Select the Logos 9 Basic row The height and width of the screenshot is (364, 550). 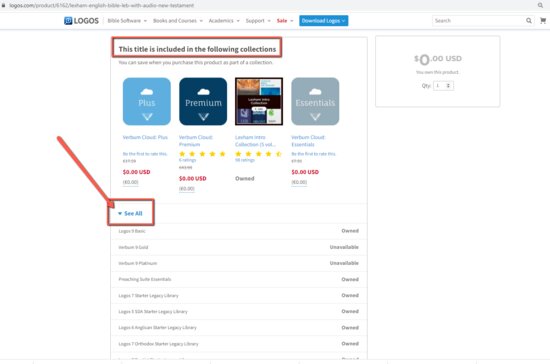tap(239, 231)
